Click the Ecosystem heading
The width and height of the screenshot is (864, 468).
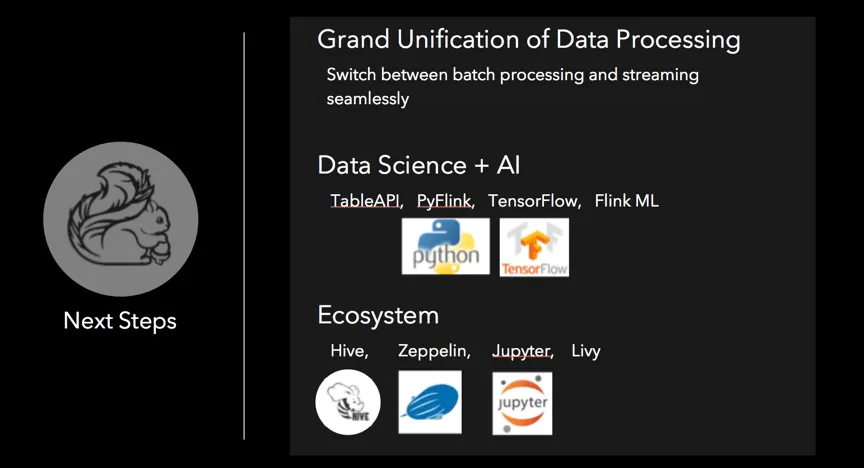click(x=378, y=315)
